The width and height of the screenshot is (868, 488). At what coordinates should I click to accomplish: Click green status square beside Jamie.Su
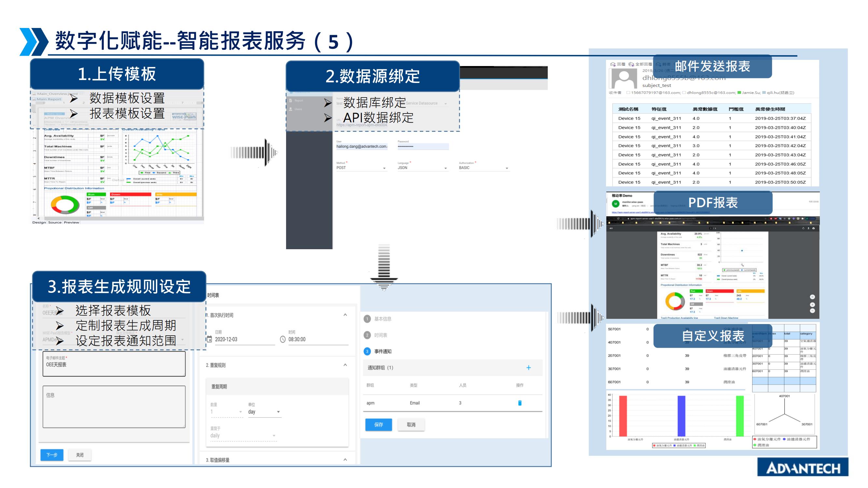pos(739,93)
